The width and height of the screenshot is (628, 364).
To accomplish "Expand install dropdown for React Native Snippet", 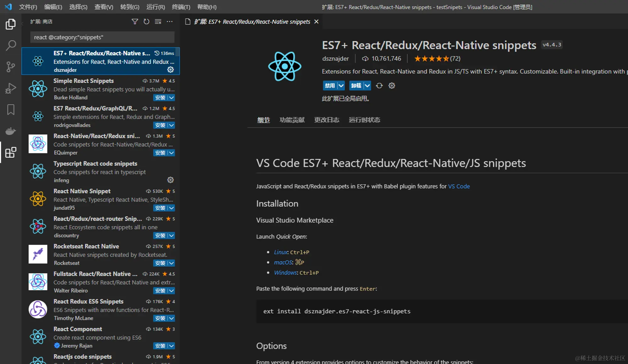I will (171, 208).
